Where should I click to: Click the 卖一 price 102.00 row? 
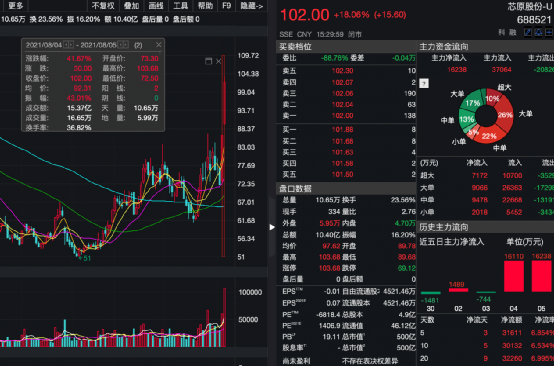click(x=346, y=116)
